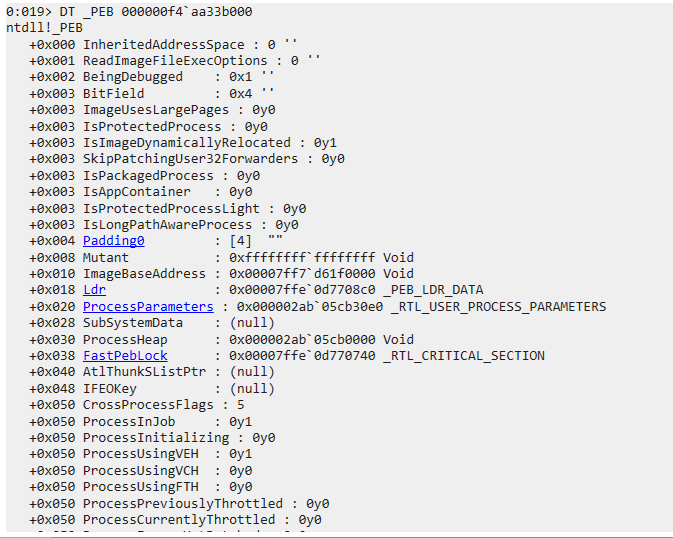
Task: Click the DT _PEB command line
Action: (x=129, y=12)
